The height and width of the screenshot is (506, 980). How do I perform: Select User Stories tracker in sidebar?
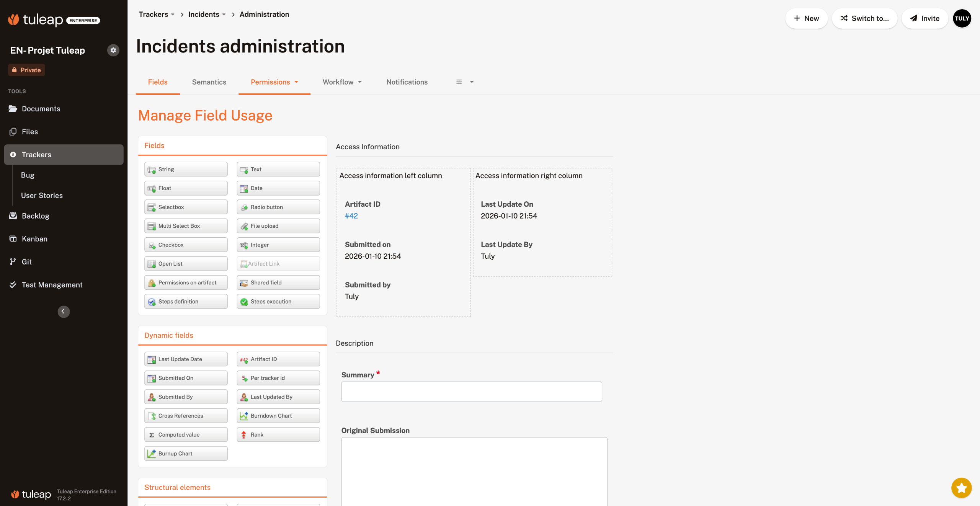42,196
